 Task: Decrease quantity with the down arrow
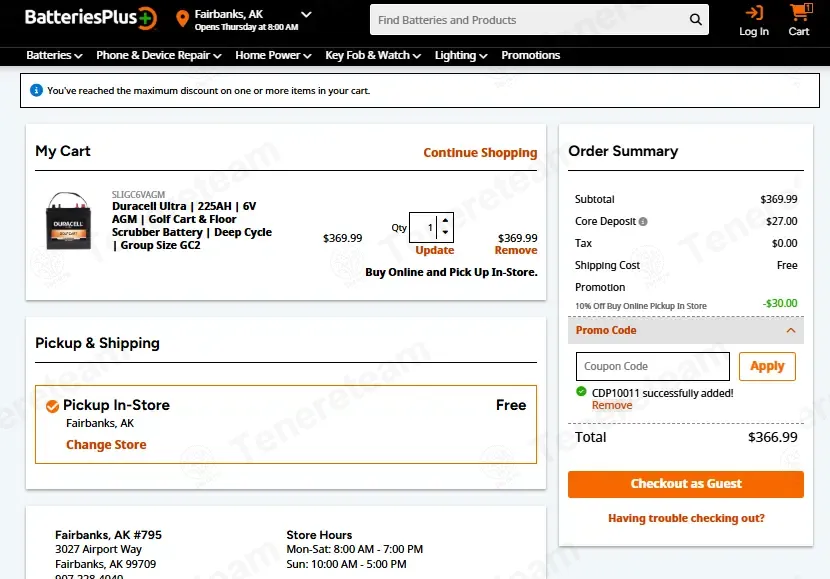445,232
